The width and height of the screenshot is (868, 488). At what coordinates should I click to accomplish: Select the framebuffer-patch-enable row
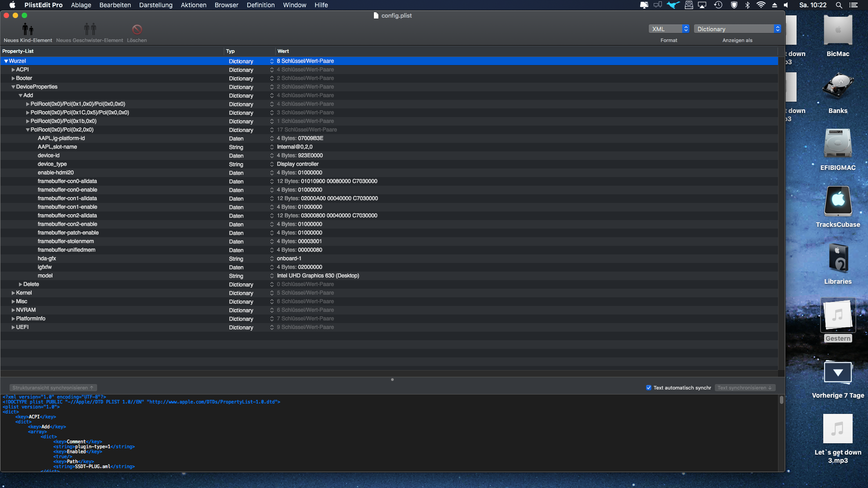coord(68,233)
